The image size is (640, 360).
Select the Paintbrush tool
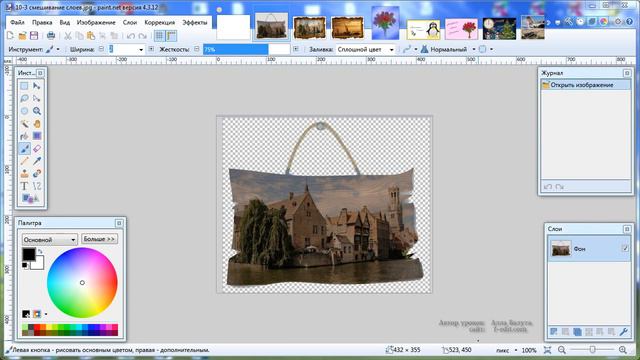point(24,149)
